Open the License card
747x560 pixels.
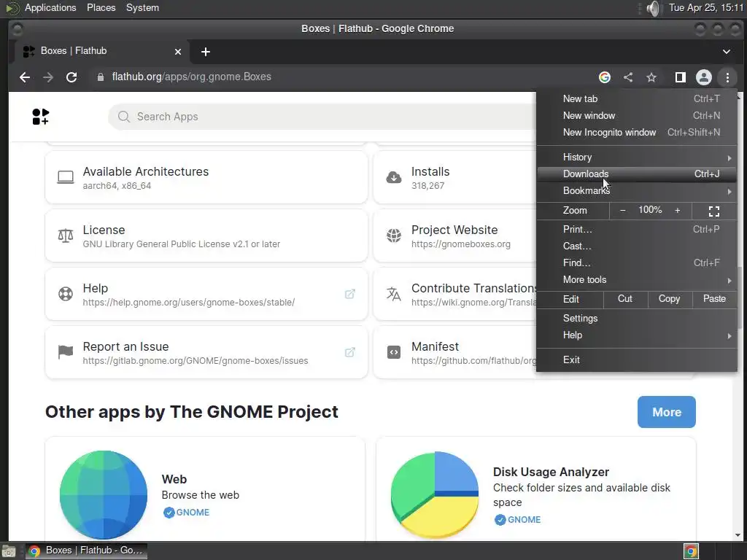(206, 236)
